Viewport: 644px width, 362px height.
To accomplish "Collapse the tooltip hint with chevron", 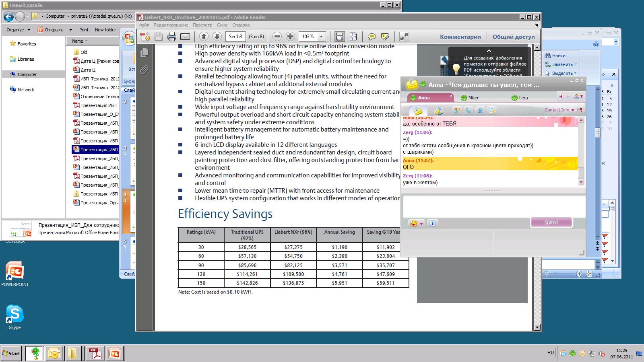I will point(489,51).
